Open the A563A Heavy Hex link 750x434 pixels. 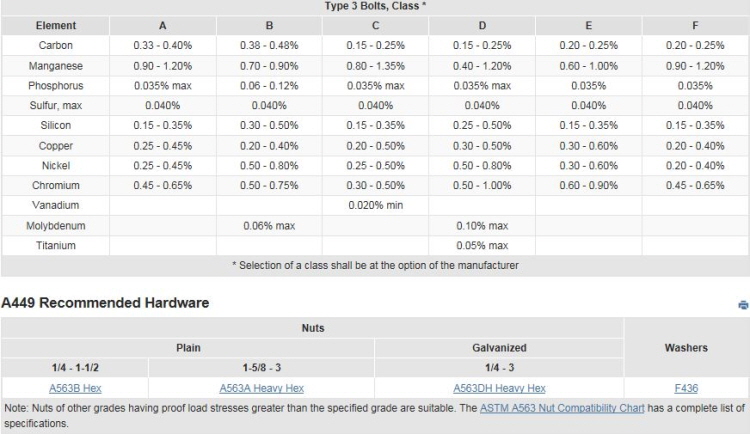pos(262,388)
